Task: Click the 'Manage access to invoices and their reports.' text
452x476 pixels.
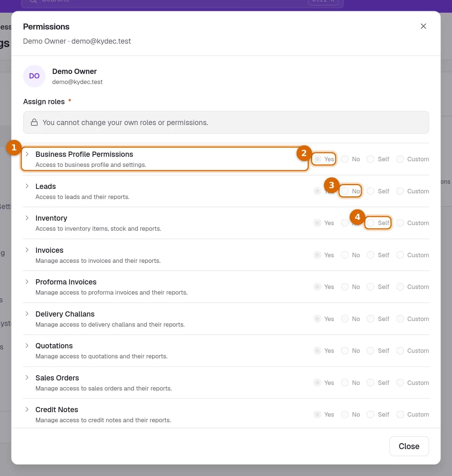Action: pos(98,261)
